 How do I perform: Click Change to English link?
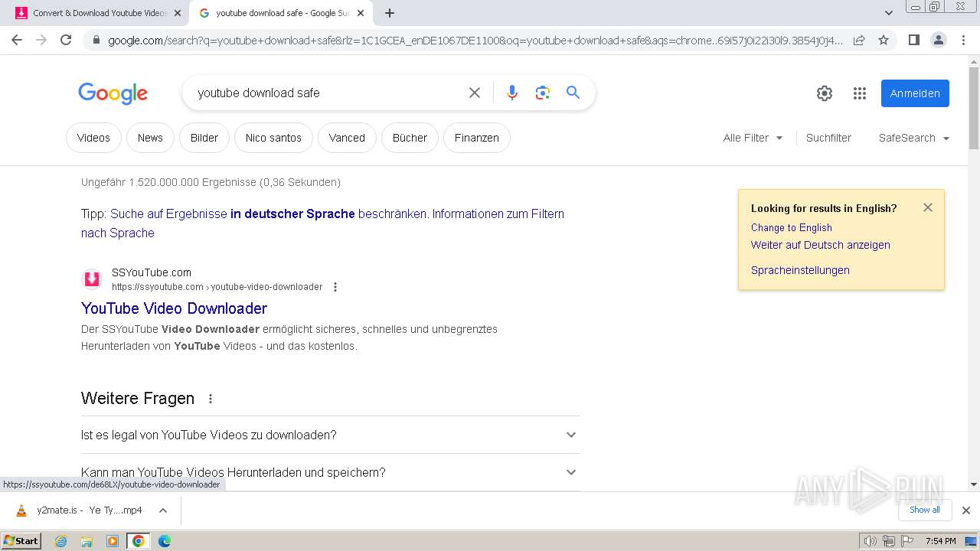coord(791,228)
